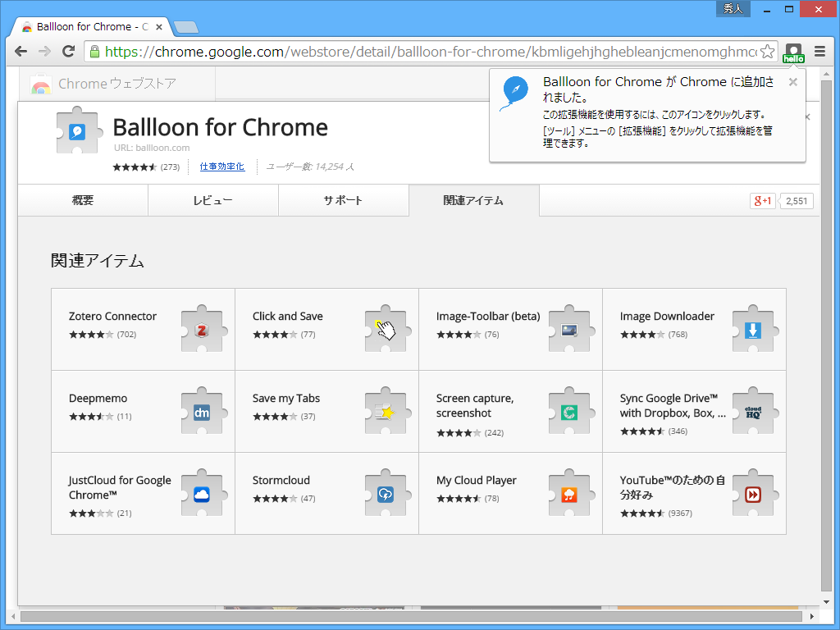Open the サポート tab
840x630 pixels.
[343, 199]
